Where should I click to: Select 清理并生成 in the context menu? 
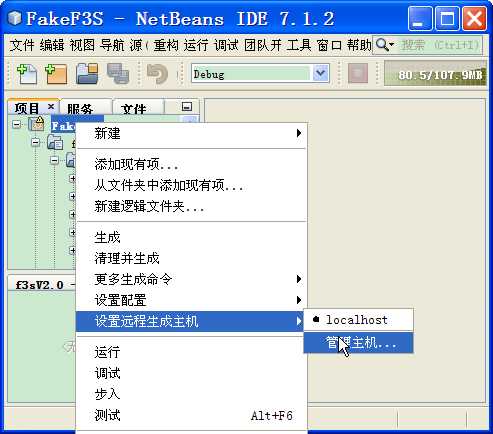coord(191,258)
